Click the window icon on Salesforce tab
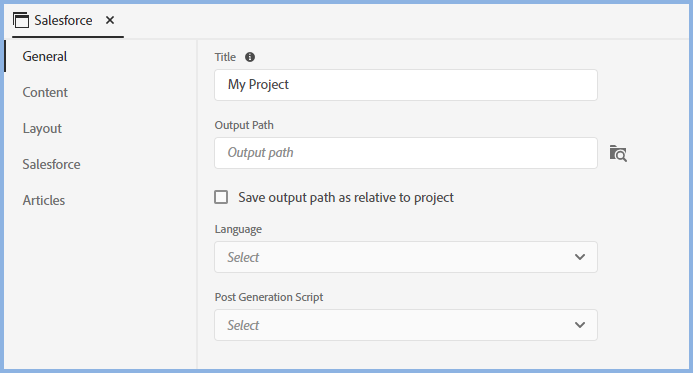This screenshot has height=373, width=693. click(21, 20)
